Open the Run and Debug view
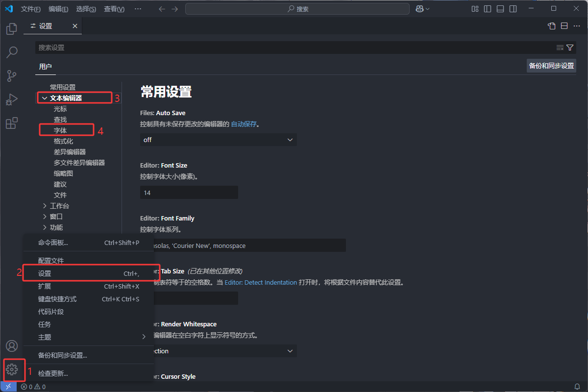Screen dimensions: 588x392 tap(11, 99)
